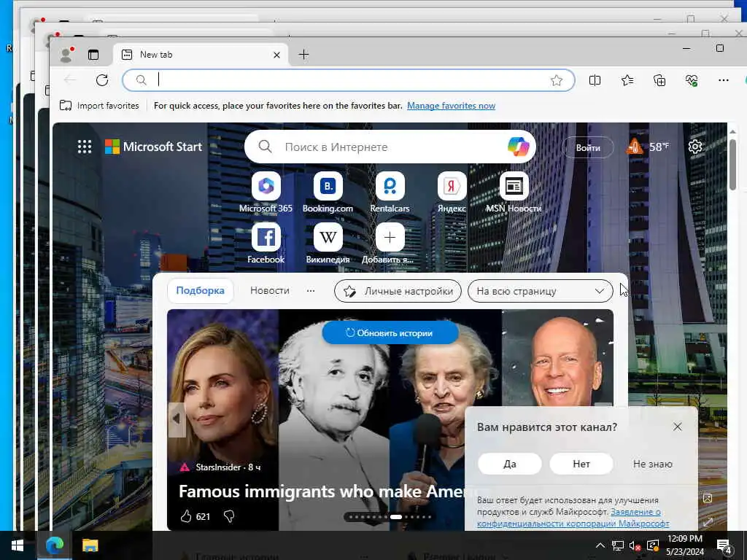747x560 pixels.
Task: Select the highlighted carousel pagination dot
Action: pyautogui.click(x=396, y=517)
